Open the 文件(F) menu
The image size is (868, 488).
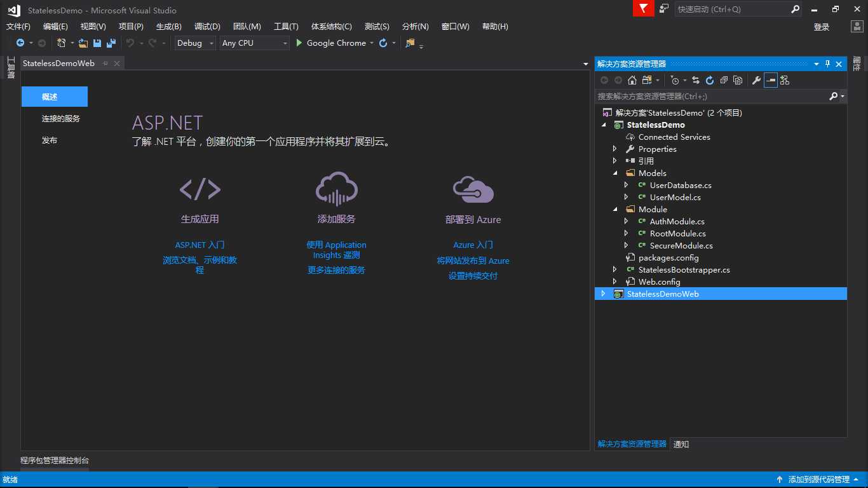pos(18,27)
